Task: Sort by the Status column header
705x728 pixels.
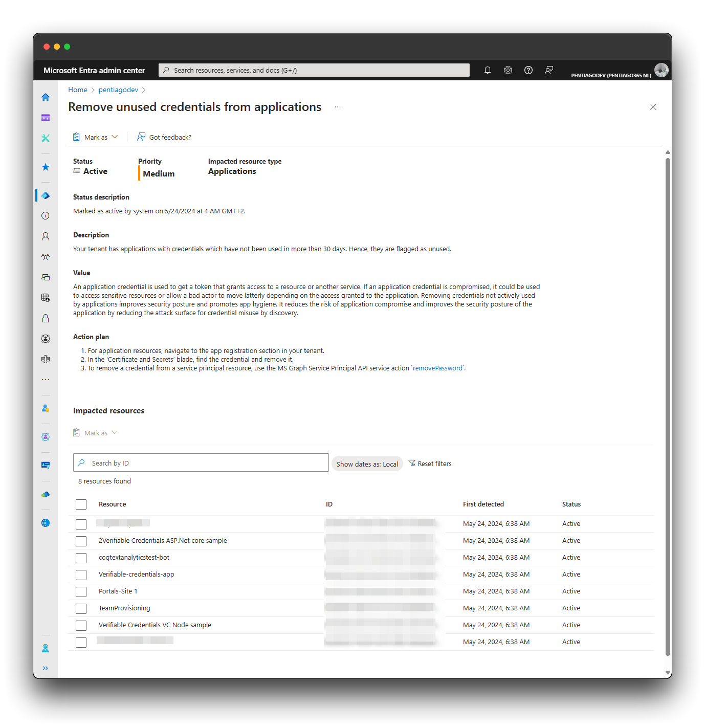Action: pos(571,504)
